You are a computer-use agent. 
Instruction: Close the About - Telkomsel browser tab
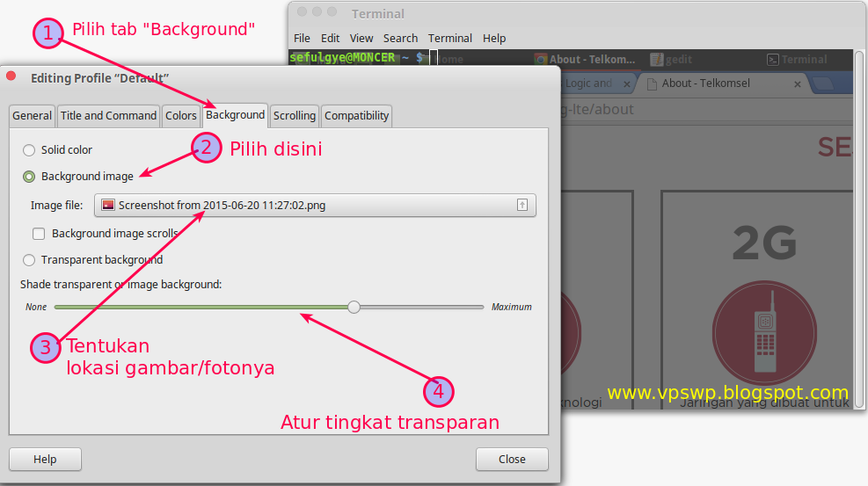(x=797, y=84)
